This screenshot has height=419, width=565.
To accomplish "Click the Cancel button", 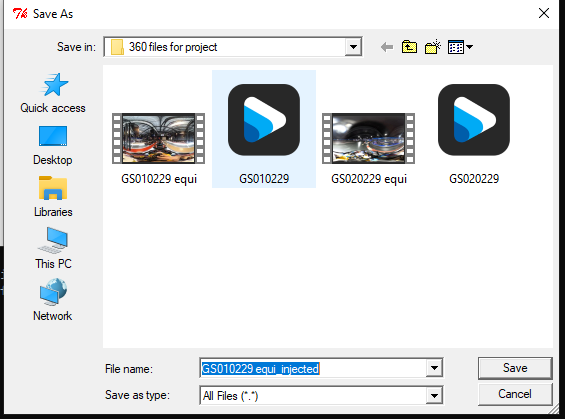I will [x=515, y=394].
